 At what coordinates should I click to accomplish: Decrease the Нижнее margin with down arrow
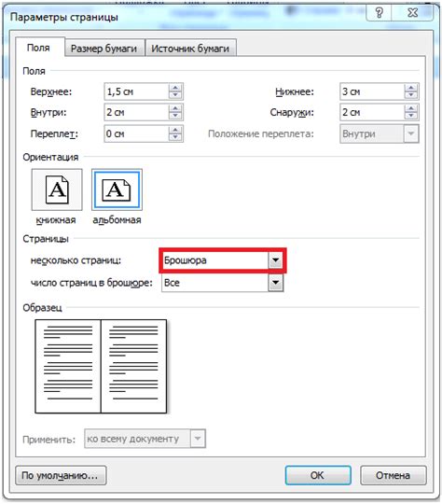[x=411, y=95]
